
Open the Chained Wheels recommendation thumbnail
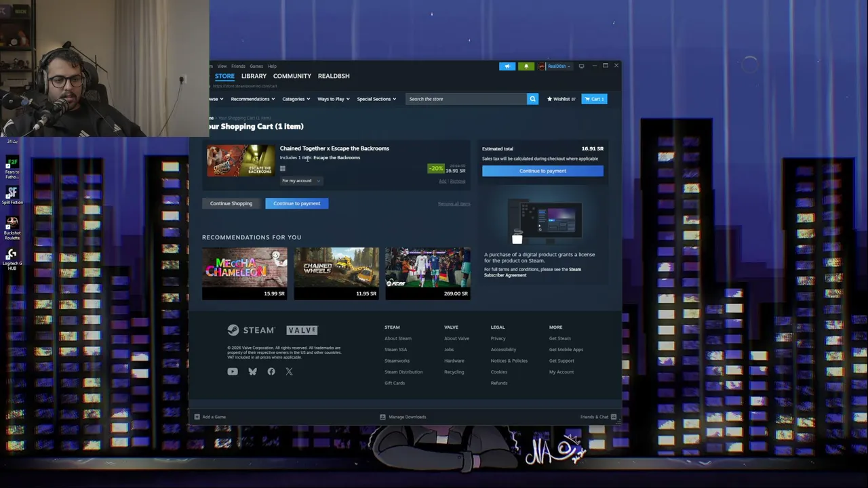point(336,273)
